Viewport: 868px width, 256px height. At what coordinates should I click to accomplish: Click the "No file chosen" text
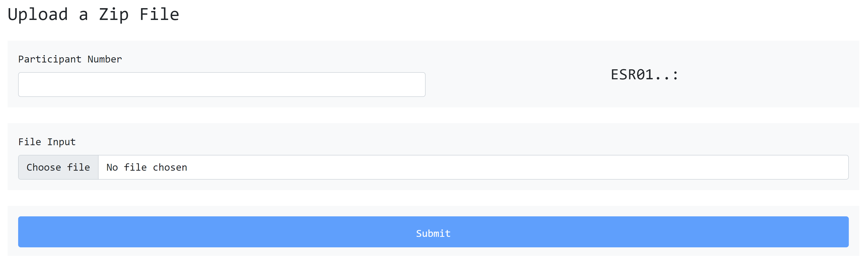pyautogui.click(x=147, y=167)
